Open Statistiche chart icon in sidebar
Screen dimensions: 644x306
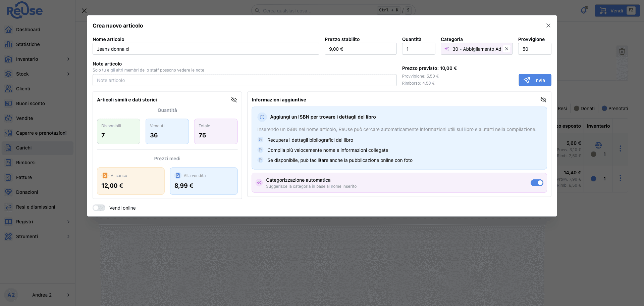point(8,44)
